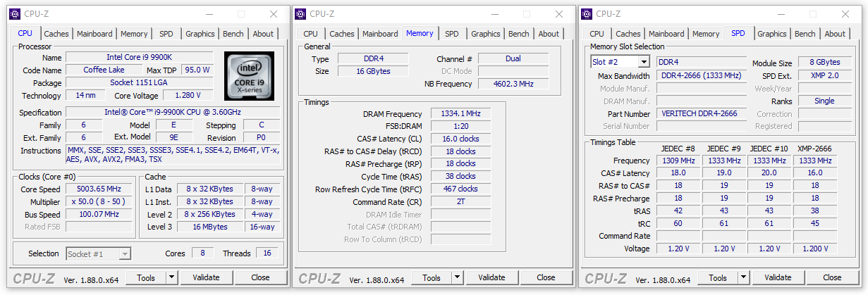Expand Tools dropdown arrow in middle Memory window

click(457, 277)
